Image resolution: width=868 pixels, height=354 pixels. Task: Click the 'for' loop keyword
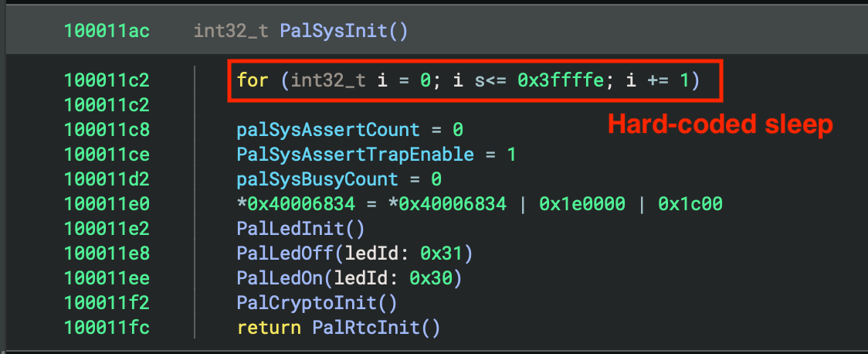(x=253, y=80)
